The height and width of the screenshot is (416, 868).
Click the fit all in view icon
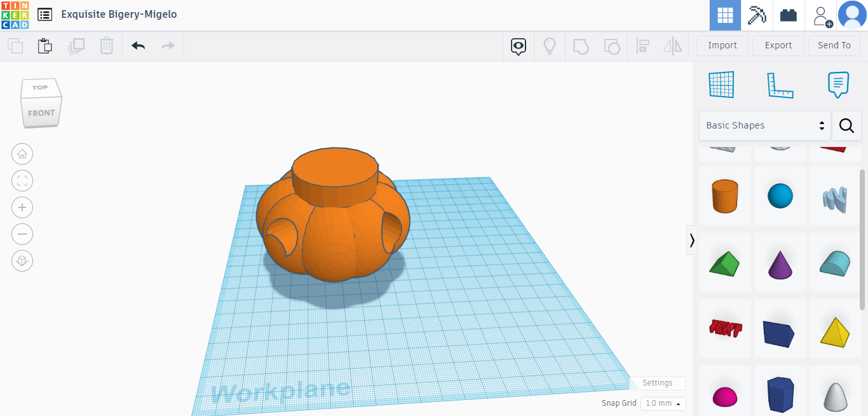[x=22, y=181]
